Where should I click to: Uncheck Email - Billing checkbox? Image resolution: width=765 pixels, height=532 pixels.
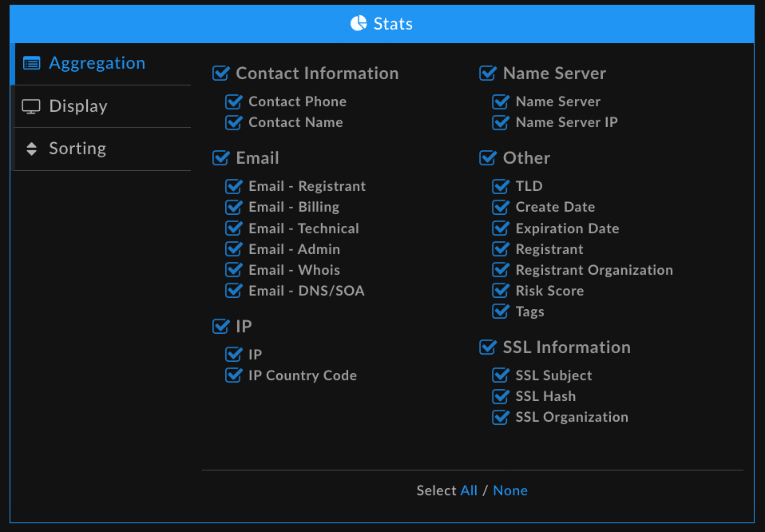click(x=234, y=208)
